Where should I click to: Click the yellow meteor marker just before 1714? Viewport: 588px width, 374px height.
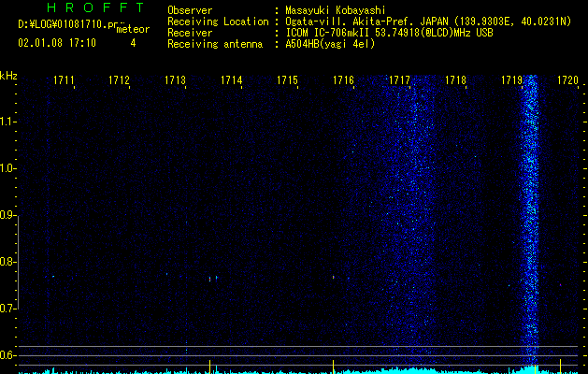209,367
